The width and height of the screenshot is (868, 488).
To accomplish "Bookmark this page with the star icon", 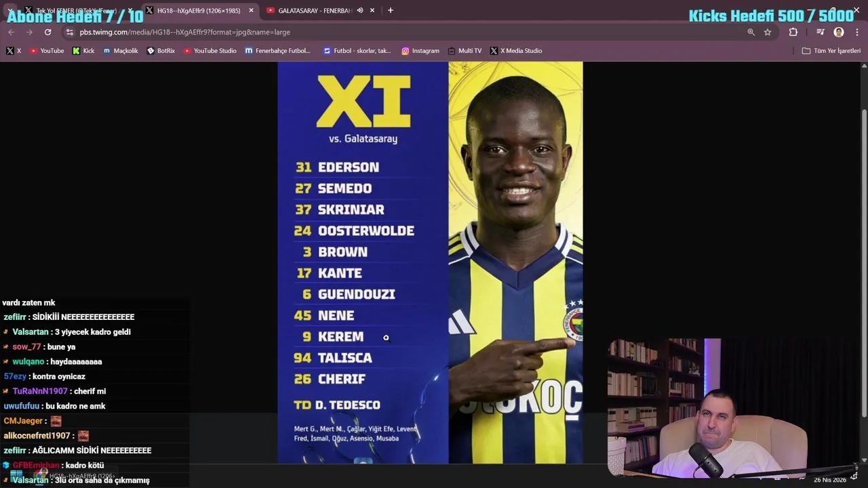I will pos(768,32).
